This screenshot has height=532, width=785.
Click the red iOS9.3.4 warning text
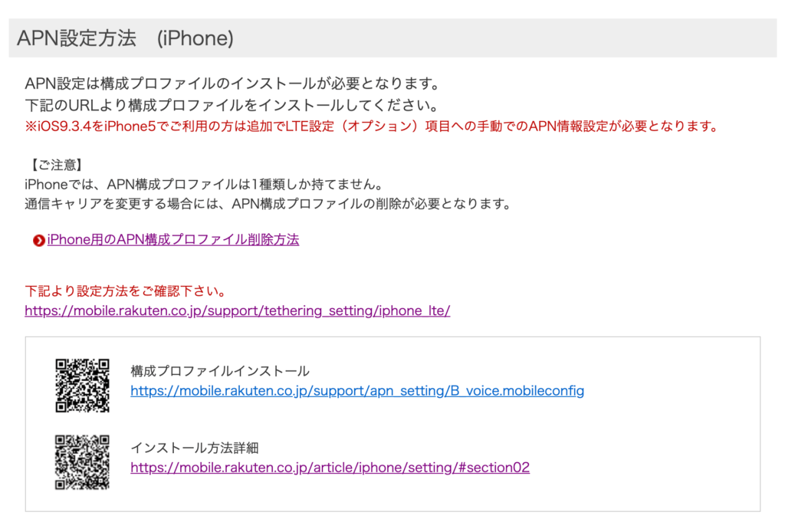point(372,126)
